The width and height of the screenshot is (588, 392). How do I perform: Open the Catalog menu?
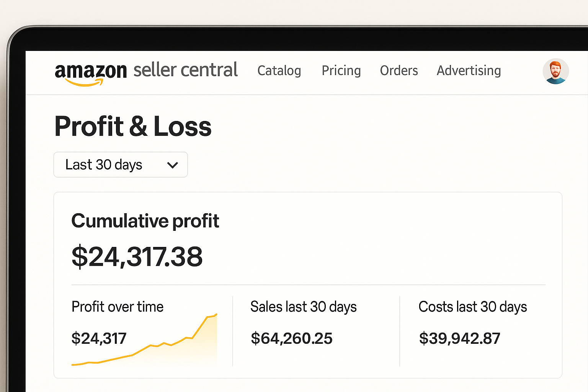pos(279,71)
